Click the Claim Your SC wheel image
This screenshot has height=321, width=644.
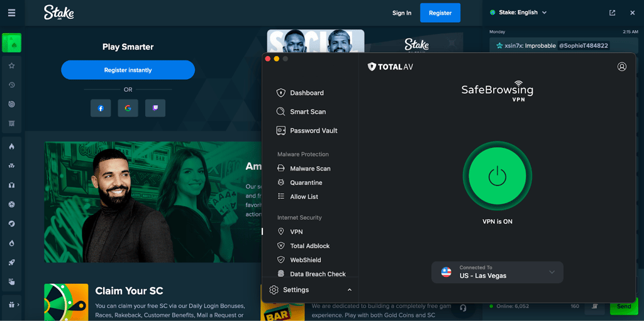[66, 302]
